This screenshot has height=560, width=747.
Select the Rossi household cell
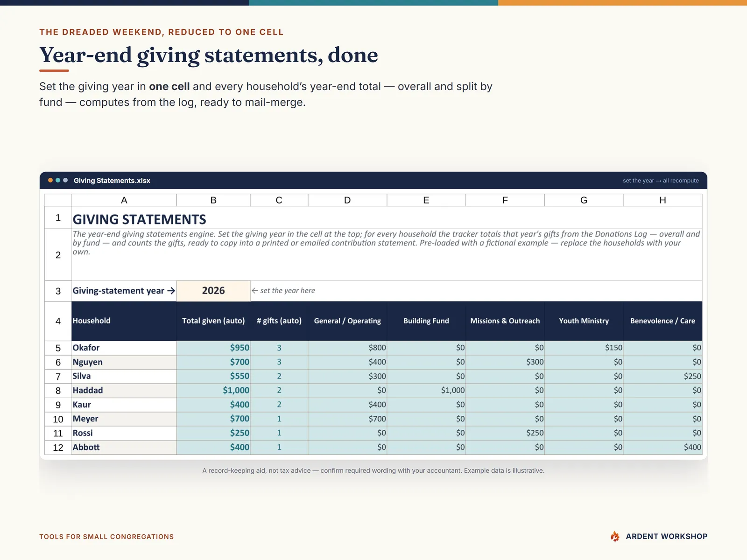pos(124,433)
